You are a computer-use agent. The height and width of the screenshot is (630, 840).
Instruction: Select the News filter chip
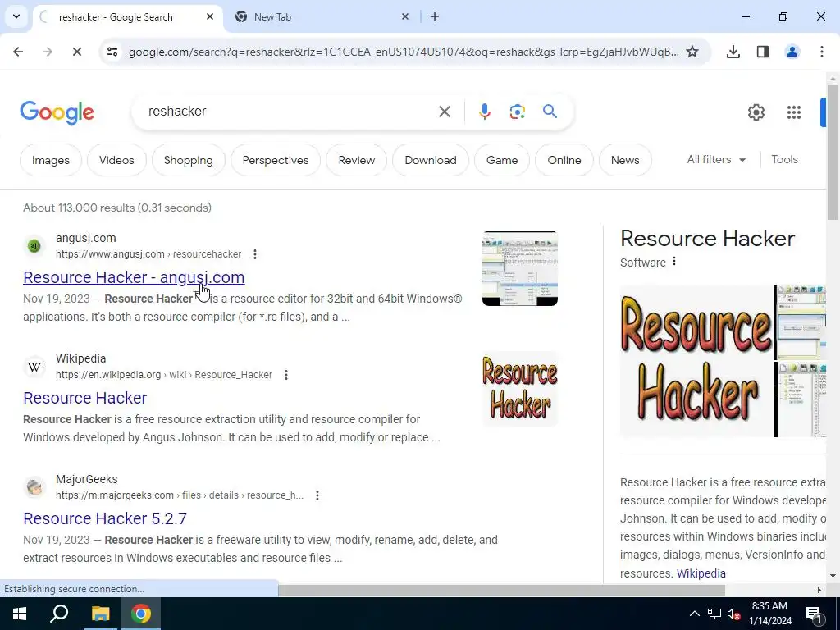pos(625,160)
